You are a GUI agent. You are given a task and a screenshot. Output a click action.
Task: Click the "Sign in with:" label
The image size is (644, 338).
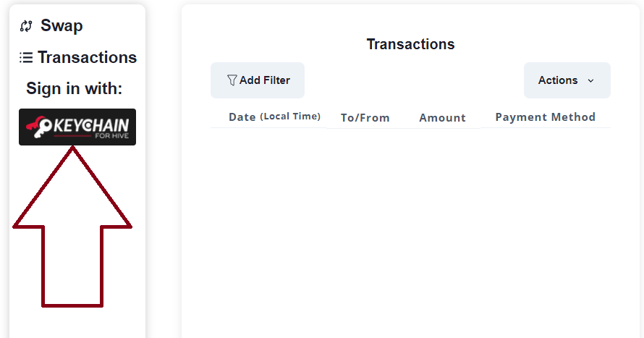point(75,88)
